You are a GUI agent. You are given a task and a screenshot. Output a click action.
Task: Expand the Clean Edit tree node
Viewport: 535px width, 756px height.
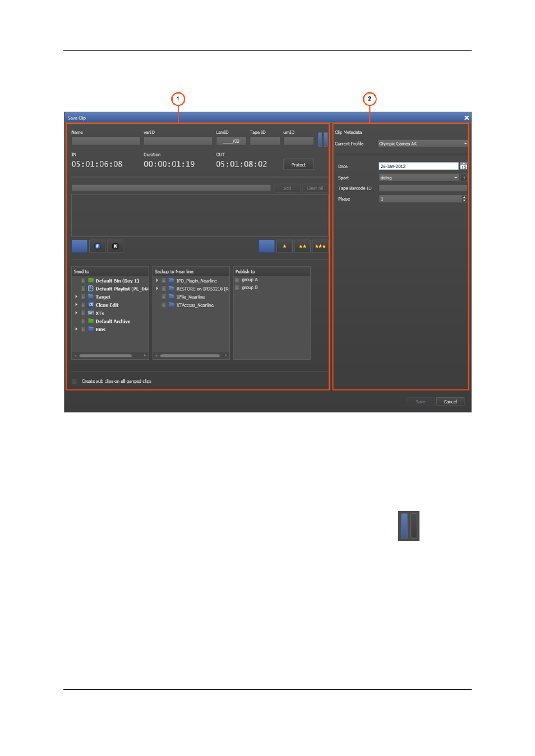[76, 305]
